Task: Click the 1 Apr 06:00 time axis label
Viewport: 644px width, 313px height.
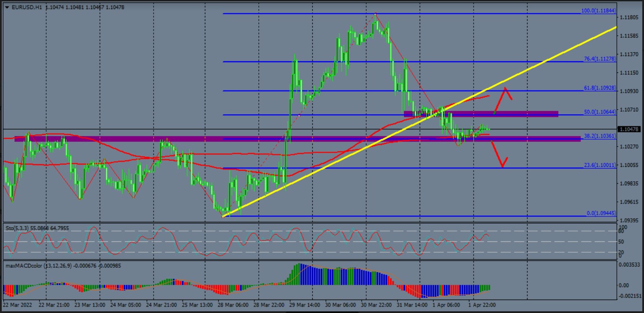Action: [447, 305]
